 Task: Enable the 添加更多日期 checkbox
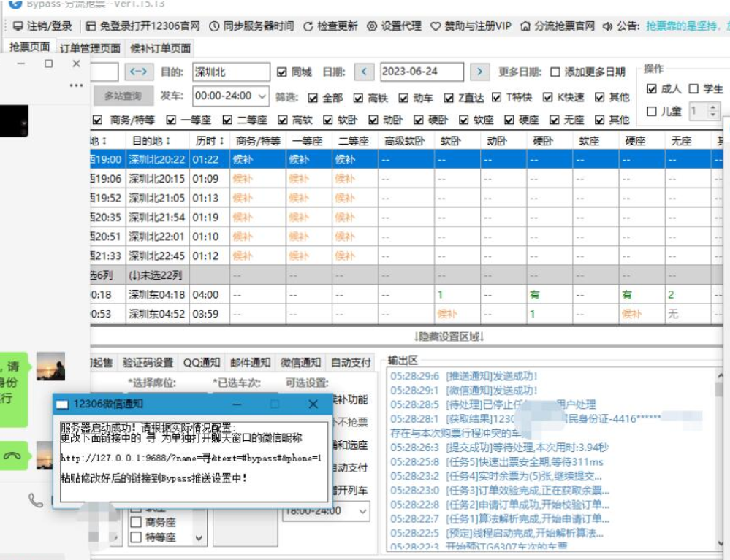coord(555,72)
